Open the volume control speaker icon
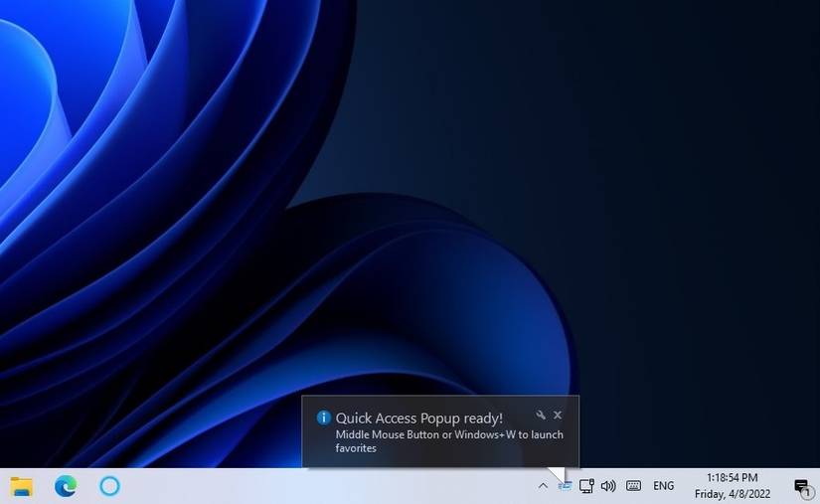This screenshot has height=504, width=820. coord(608,486)
